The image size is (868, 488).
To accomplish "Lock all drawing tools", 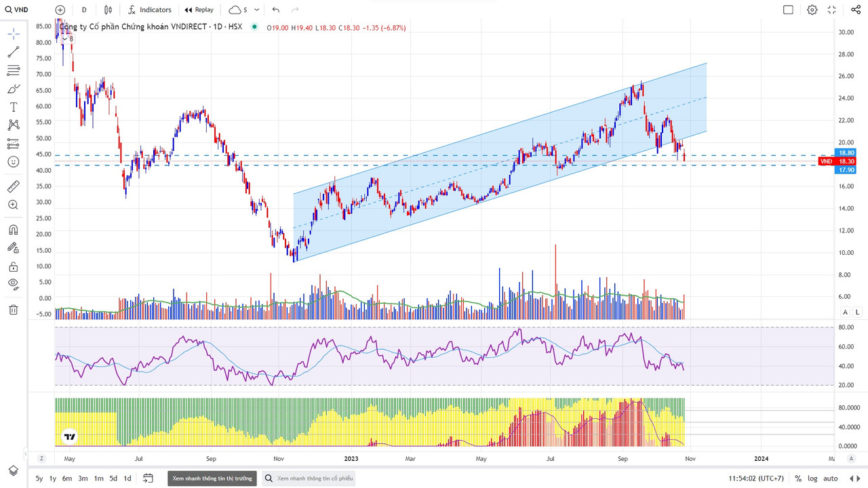I will pos(14,266).
